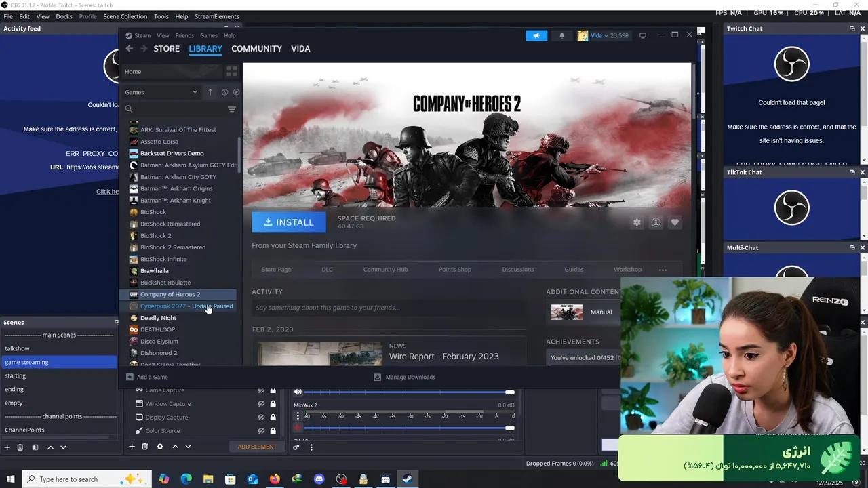The width and height of the screenshot is (868, 488).
Task: Install Company of Heroes 2
Action: 289,222
